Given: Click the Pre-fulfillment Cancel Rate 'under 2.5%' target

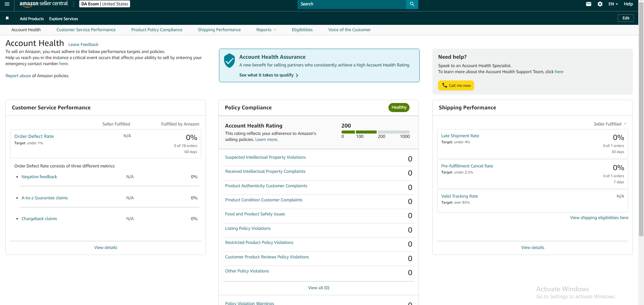Looking at the screenshot, I should coord(464,172).
